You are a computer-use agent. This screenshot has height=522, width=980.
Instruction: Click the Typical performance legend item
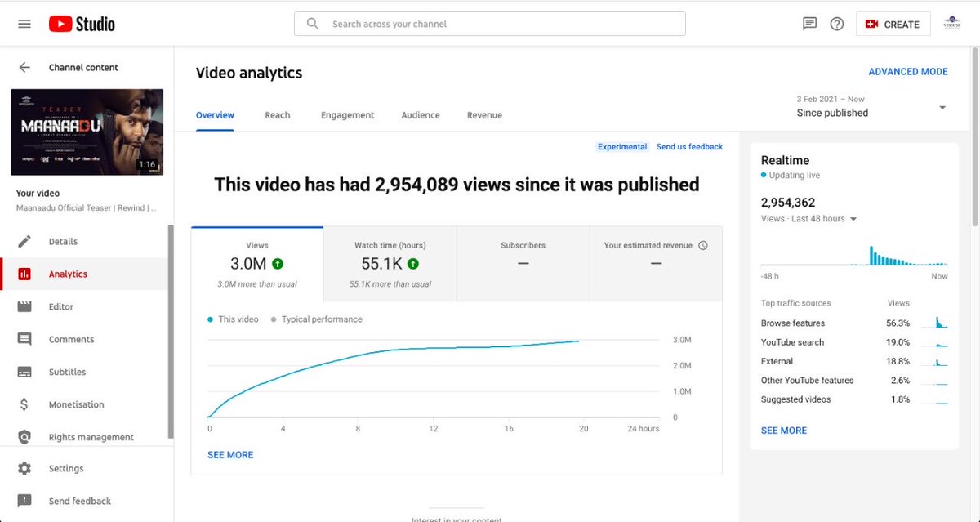point(316,319)
